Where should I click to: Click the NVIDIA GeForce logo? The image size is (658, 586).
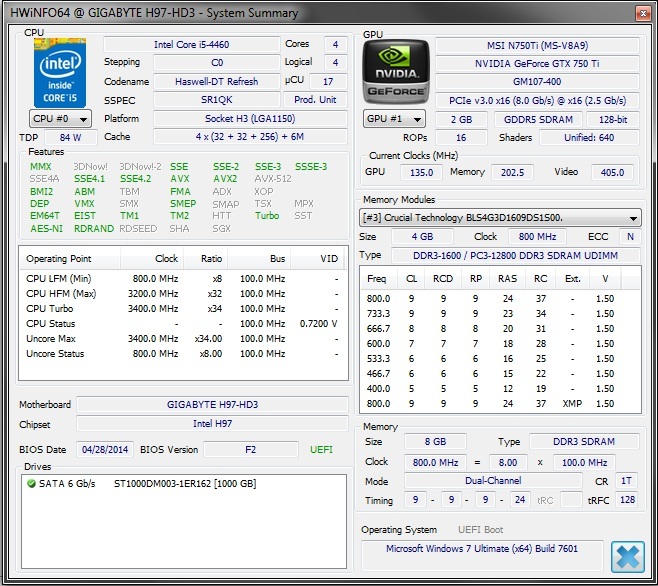[x=396, y=72]
